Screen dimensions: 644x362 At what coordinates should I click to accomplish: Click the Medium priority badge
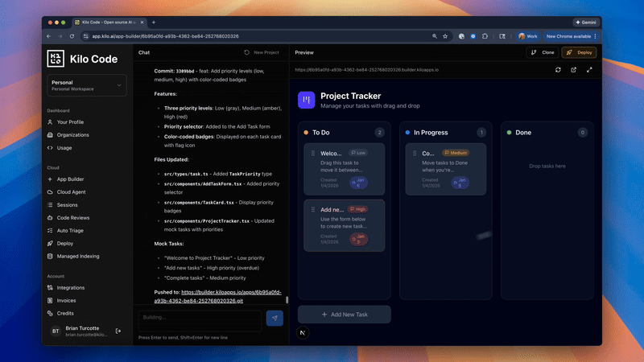[456, 153]
